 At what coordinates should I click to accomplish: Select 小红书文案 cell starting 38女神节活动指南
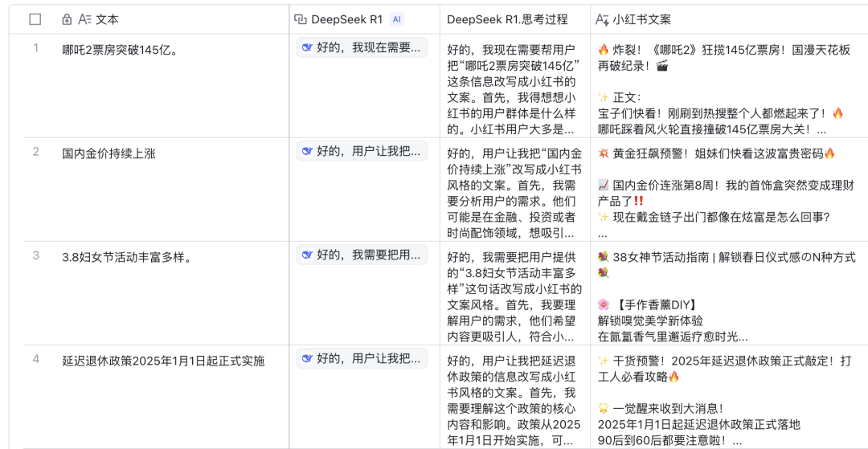(728, 293)
